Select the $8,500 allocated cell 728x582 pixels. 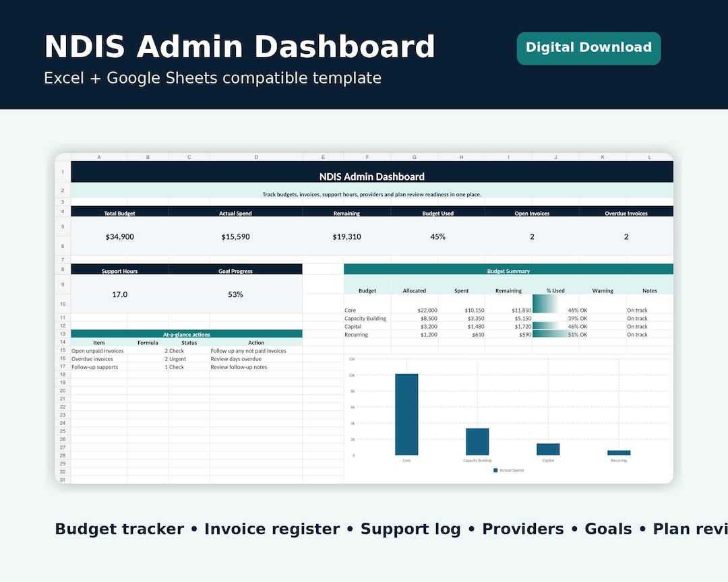point(414,319)
